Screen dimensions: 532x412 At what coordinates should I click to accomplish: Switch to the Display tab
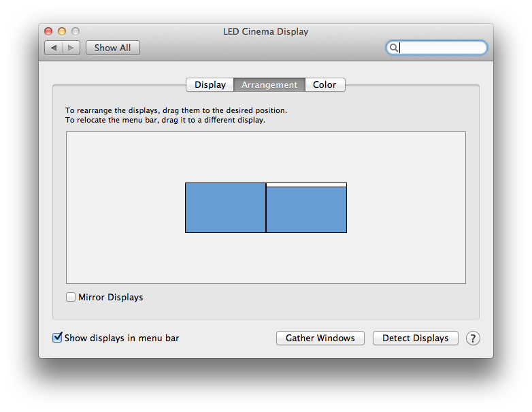210,85
